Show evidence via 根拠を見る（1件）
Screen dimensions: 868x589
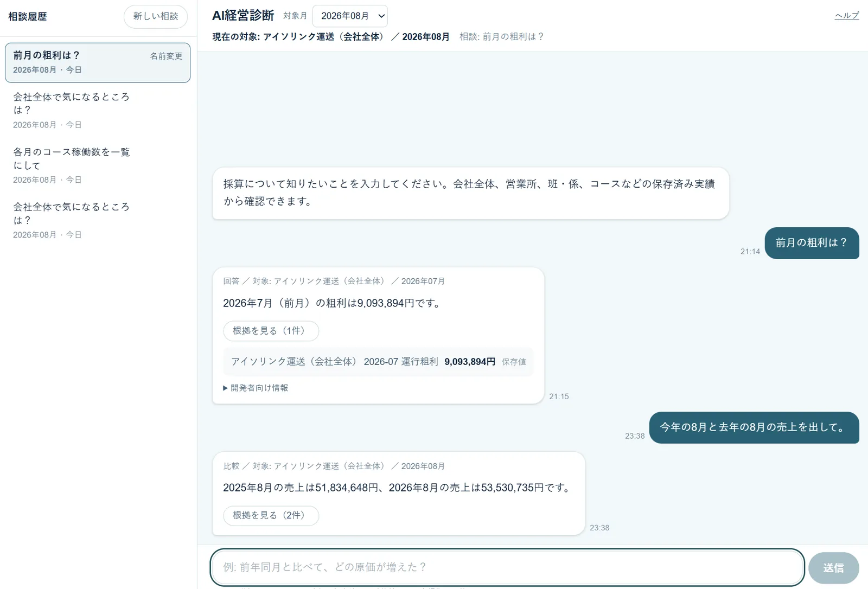pos(271,331)
